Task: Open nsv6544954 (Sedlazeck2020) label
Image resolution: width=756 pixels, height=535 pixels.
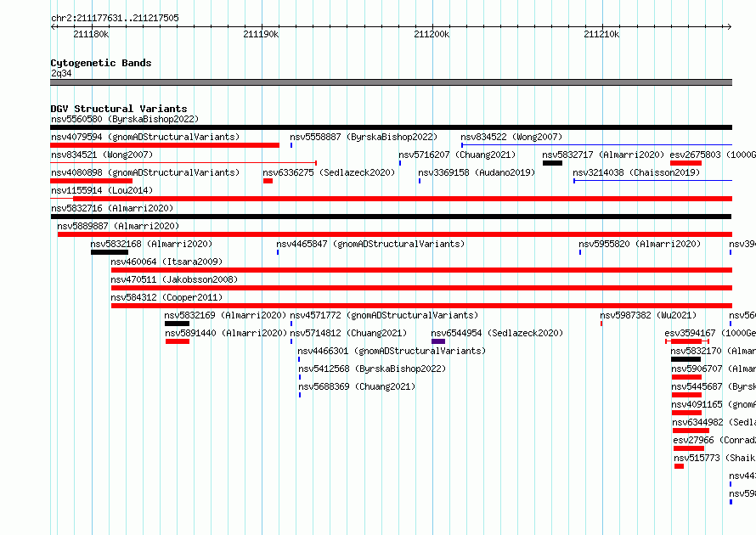Action: click(497, 333)
